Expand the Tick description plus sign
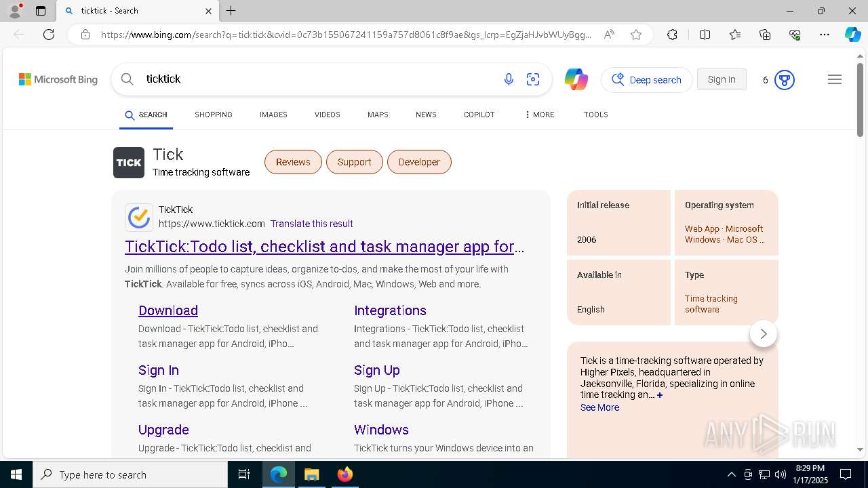Image resolution: width=868 pixels, height=488 pixels. coord(660,395)
